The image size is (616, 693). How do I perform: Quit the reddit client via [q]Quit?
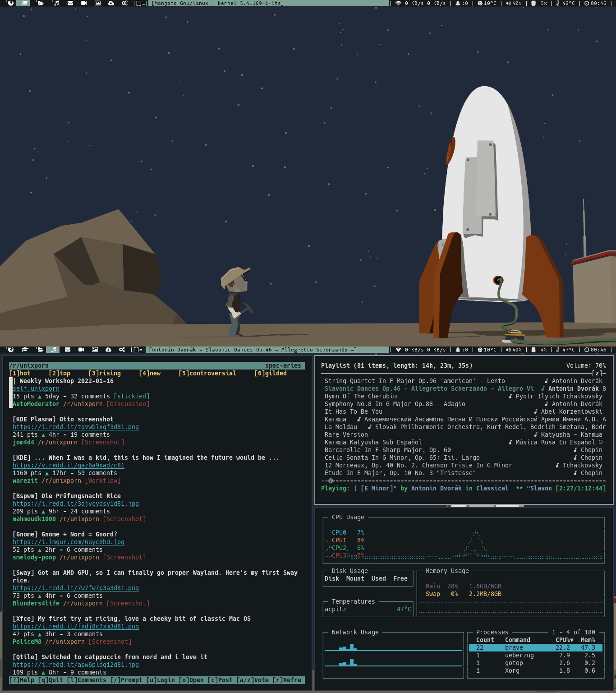(49, 680)
